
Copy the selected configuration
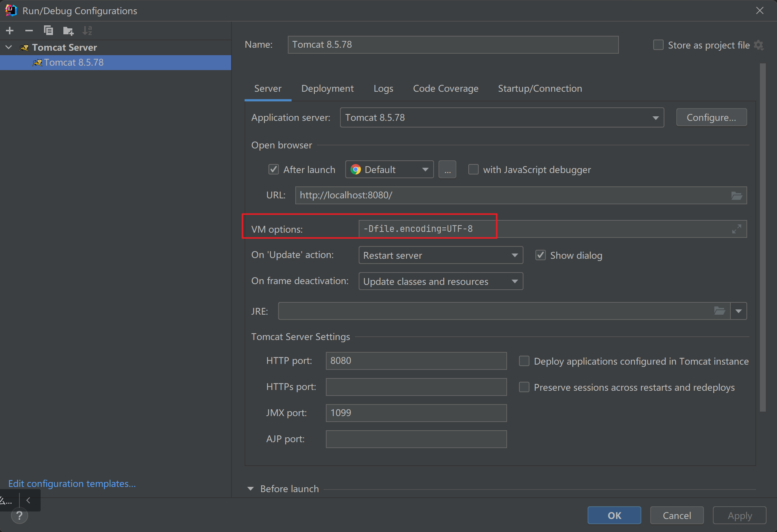tap(48, 31)
